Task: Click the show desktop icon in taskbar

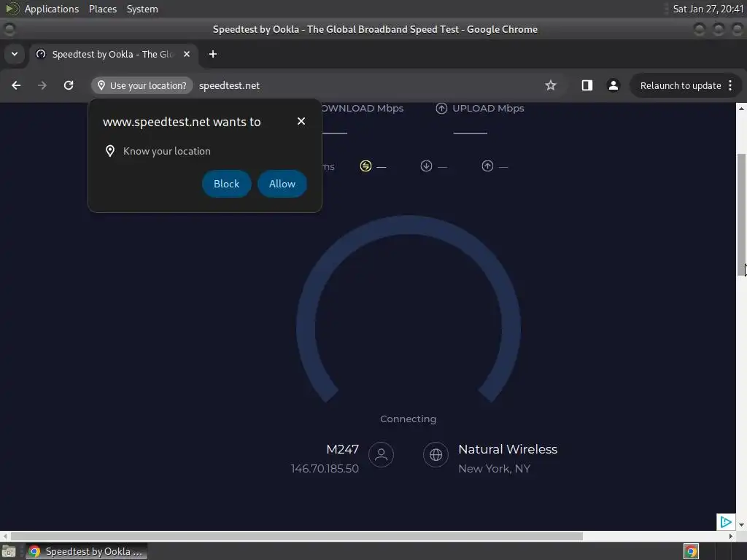Action: coord(9,551)
